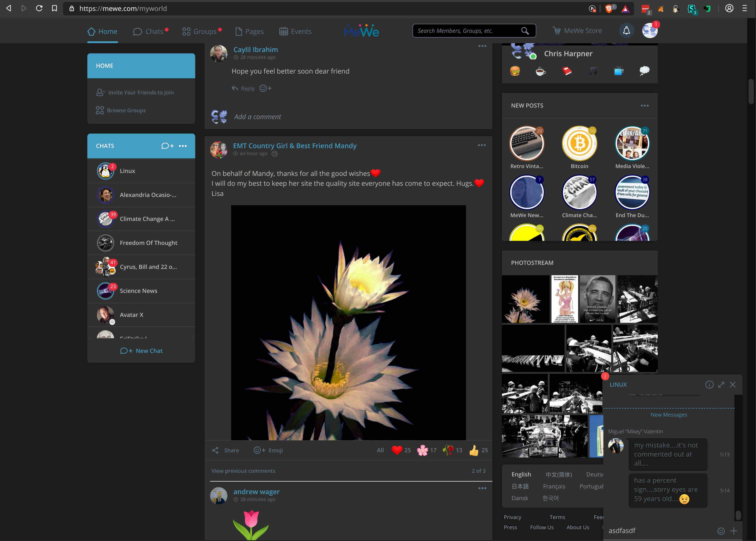The height and width of the screenshot is (541, 756).
Task: Open the Chats panel options menu
Action: coord(183,146)
